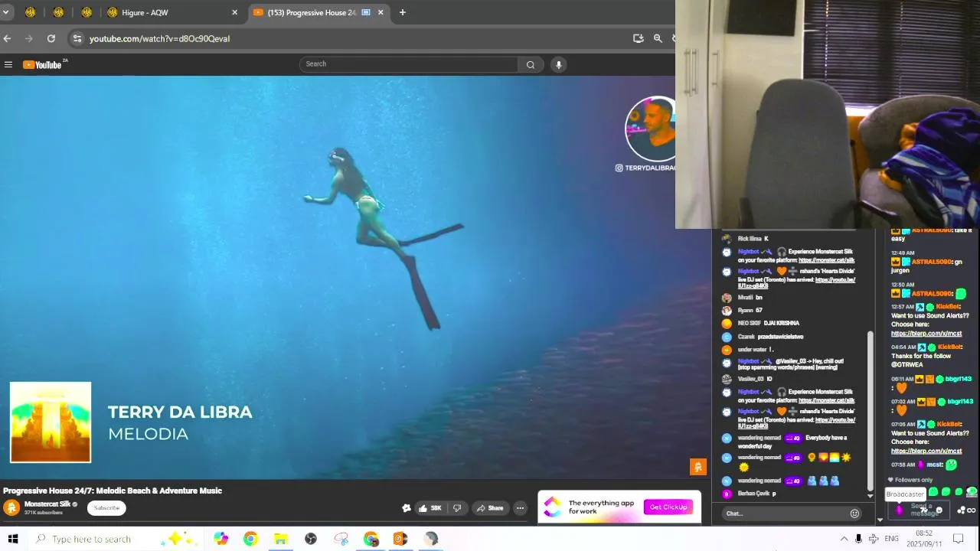Start voice search with the microphone icon
This screenshot has width=980, height=551.
pos(559,64)
